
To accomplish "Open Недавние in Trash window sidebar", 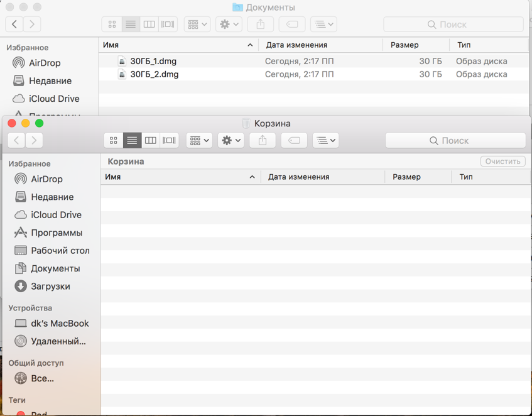I will tap(52, 197).
